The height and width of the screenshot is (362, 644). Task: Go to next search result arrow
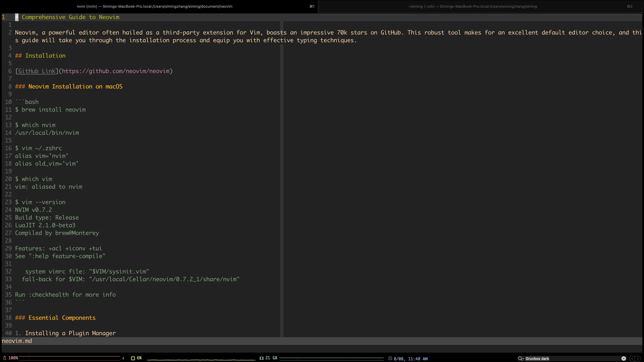coord(638,359)
